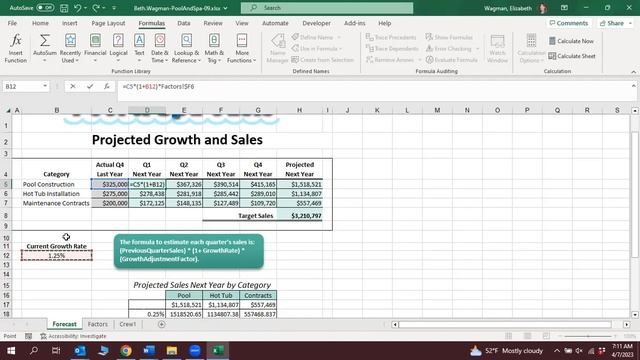Click Trace Precedents
This screenshot has height=360, width=640.
[x=391, y=37]
